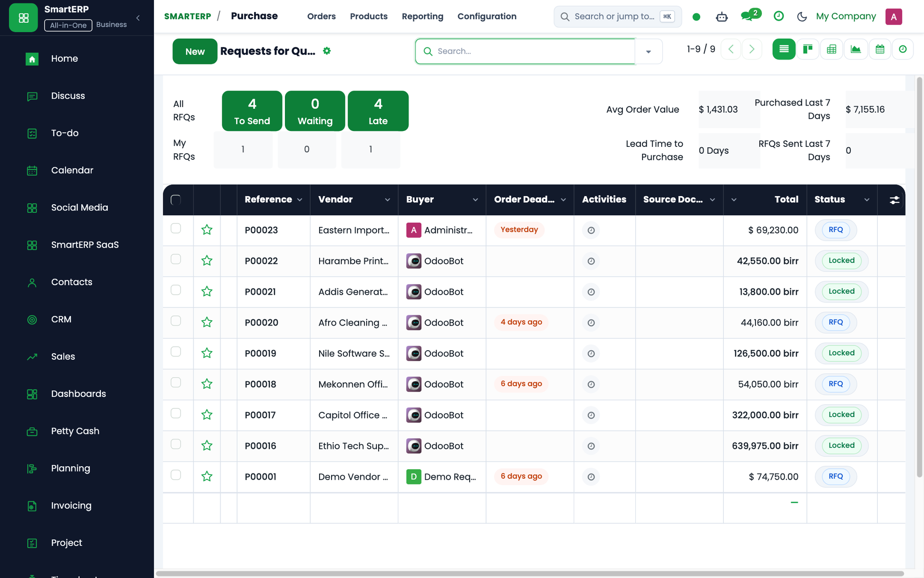Collapse the sidebar with the chevron

tap(138, 18)
